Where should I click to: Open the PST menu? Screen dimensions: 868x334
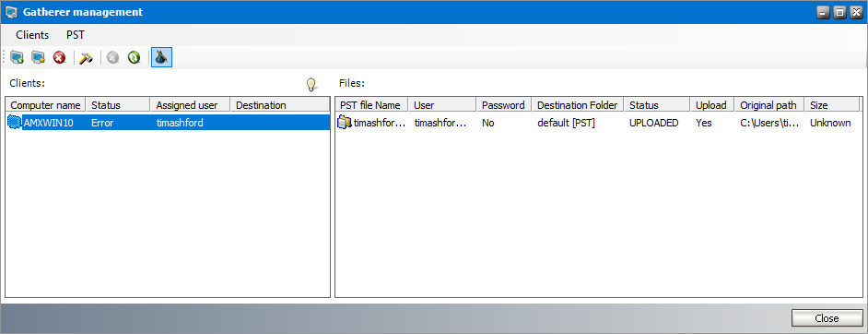click(76, 35)
